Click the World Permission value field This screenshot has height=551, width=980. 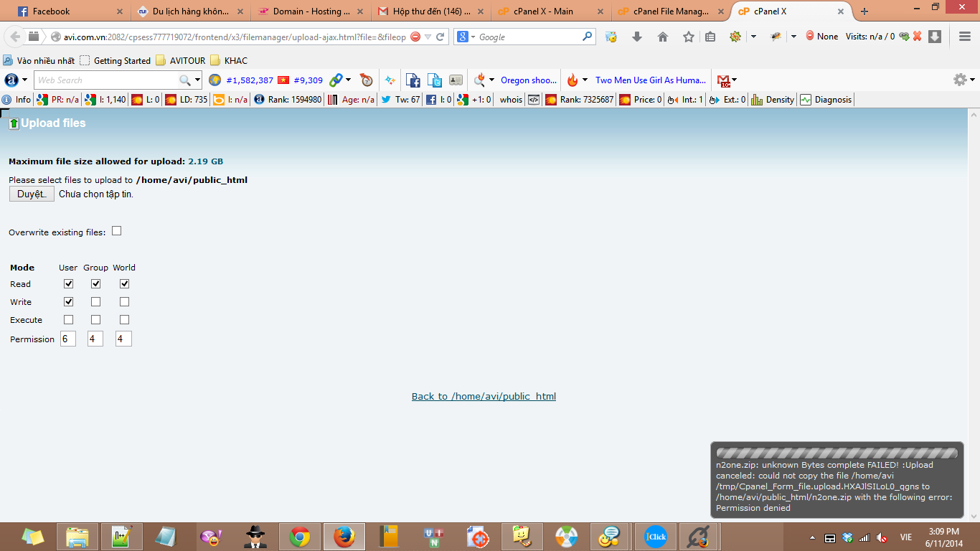click(x=123, y=339)
